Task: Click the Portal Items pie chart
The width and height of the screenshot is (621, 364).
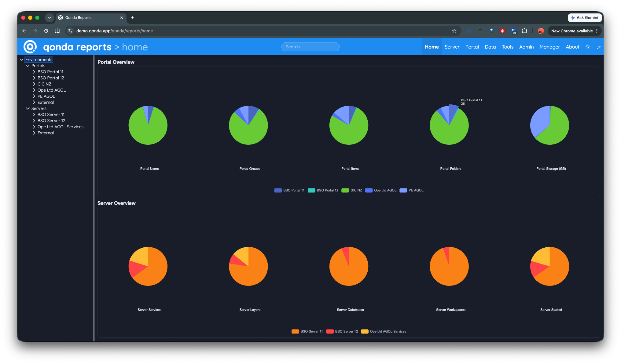Action: pyautogui.click(x=349, y=125)
